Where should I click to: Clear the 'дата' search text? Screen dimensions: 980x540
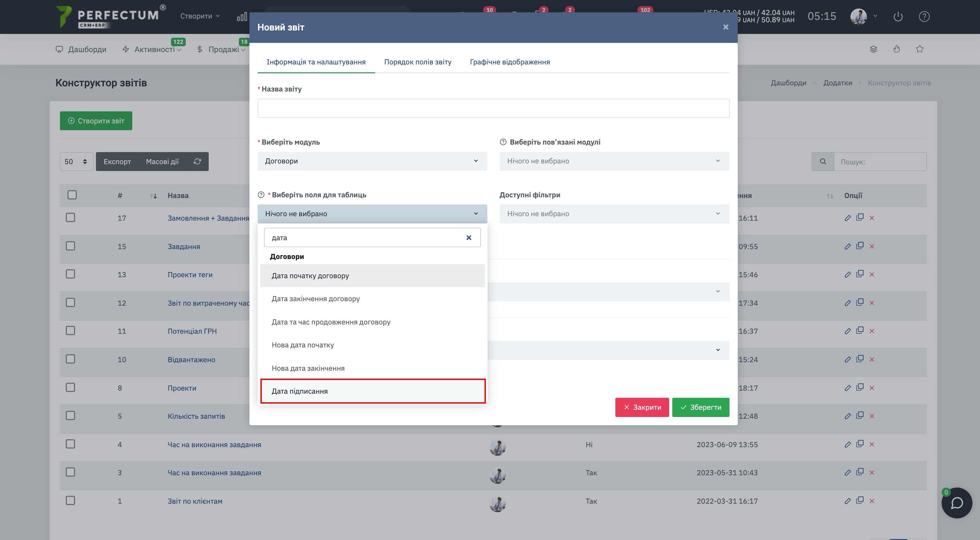click(469, 238)
